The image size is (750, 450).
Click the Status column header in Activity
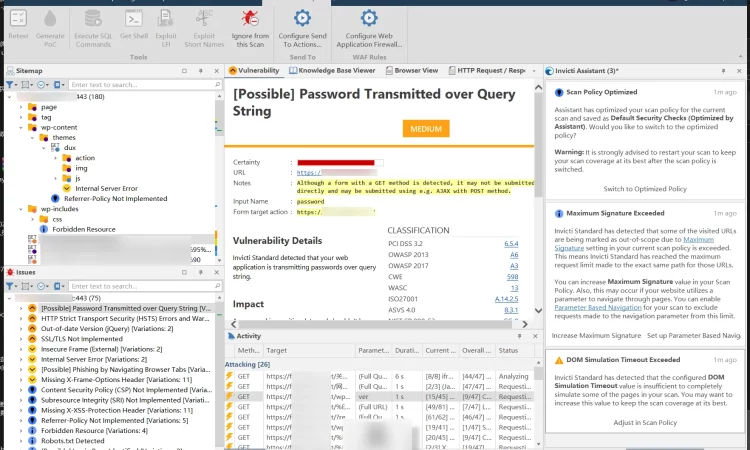pos(514,351)
